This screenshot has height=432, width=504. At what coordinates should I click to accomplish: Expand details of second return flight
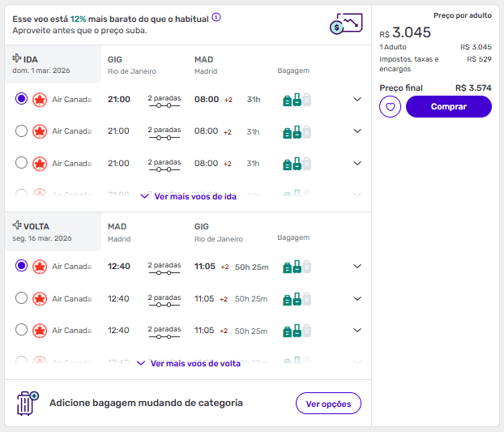[x=357, y=298]
